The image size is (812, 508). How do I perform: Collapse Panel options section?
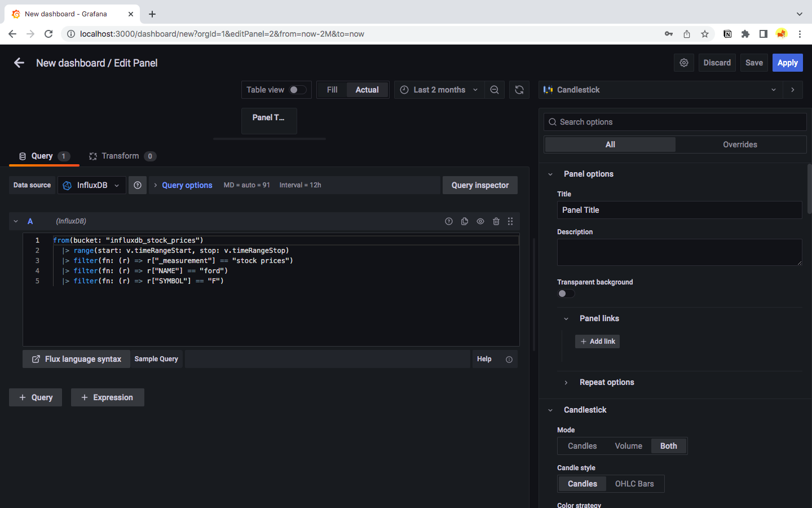click(x=551, y=174)
